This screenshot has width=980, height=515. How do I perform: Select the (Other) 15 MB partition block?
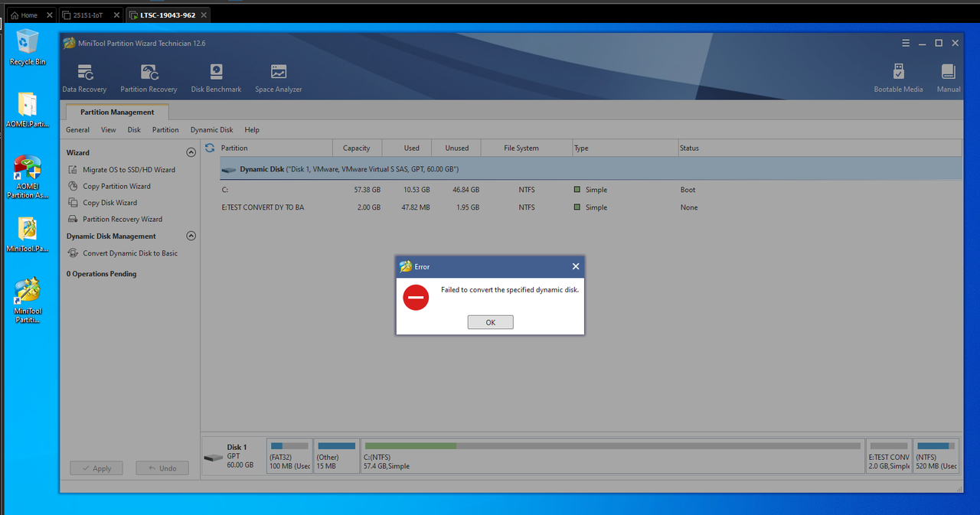(337, 455)
